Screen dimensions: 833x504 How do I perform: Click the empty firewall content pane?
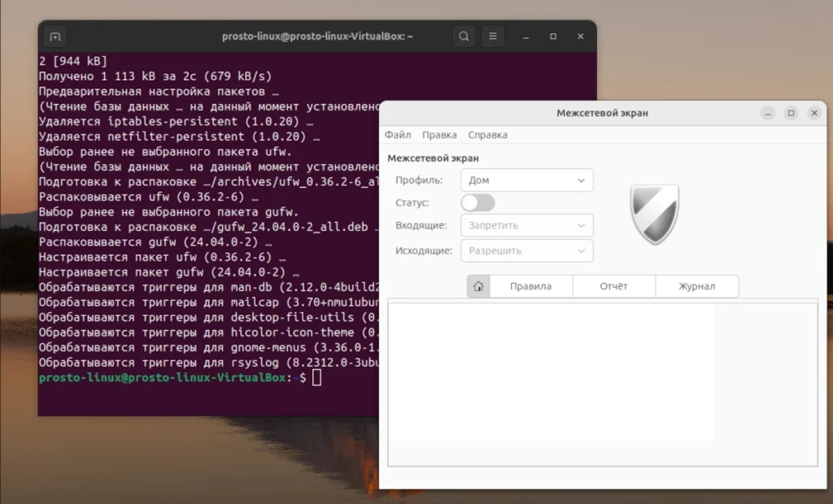click(603, 383)
